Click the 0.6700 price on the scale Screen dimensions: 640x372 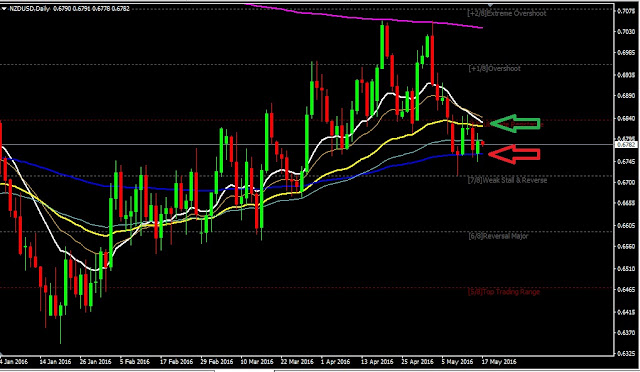626,182
